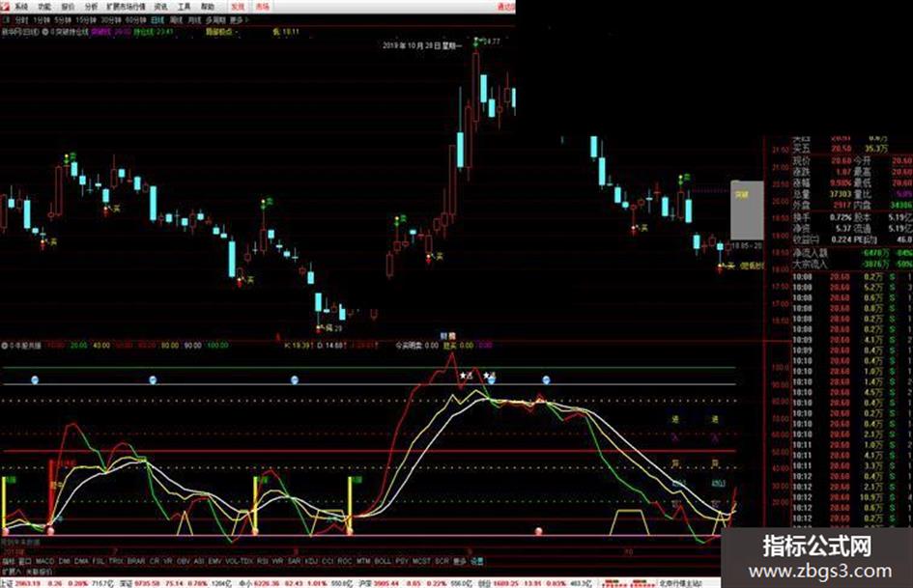The width and height of the screenshot is (913, 588).
Task: Click the gray 突破 label box on the chart
Action: (747, 210)
